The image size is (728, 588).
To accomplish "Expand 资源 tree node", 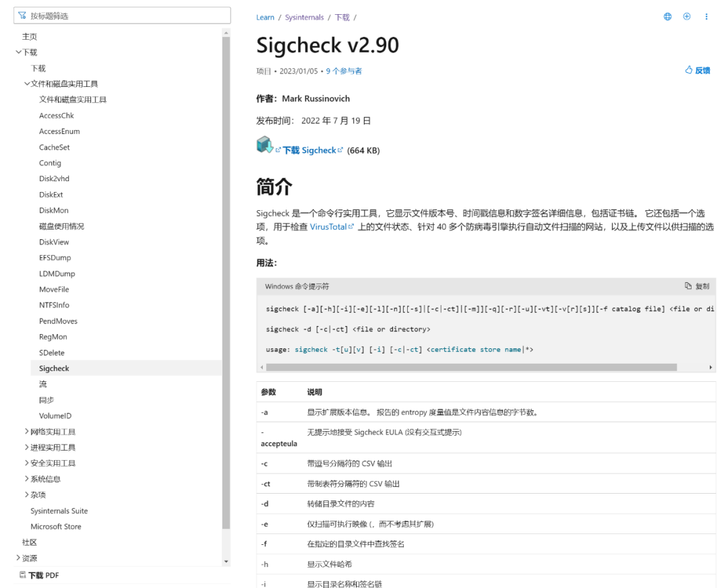I will pyautogui.click(x=18, y=558).
